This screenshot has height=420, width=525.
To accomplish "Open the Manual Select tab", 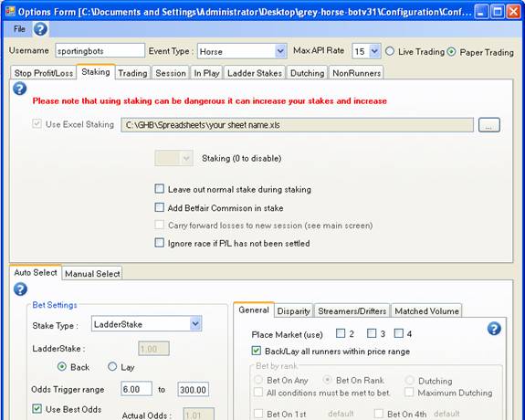I will [x=92, y=274].
